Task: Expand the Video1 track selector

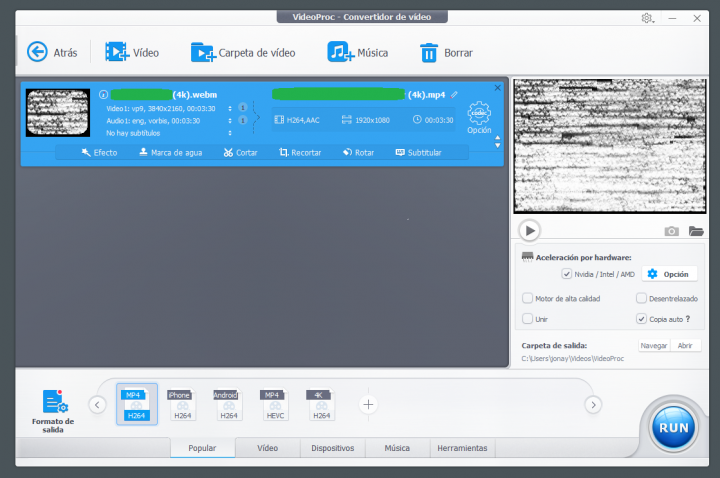Action: (x=230, y=108)
